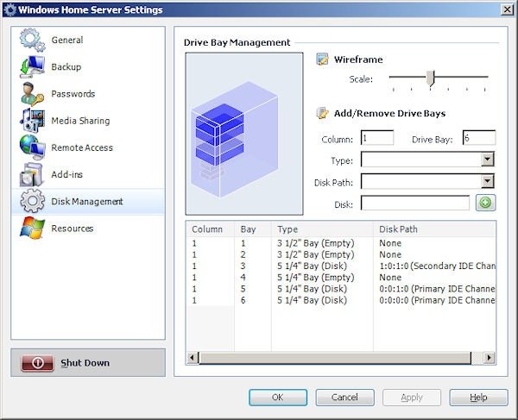Click in the Disk text field
The image size is (518, 420).
[x=415, y=203]
